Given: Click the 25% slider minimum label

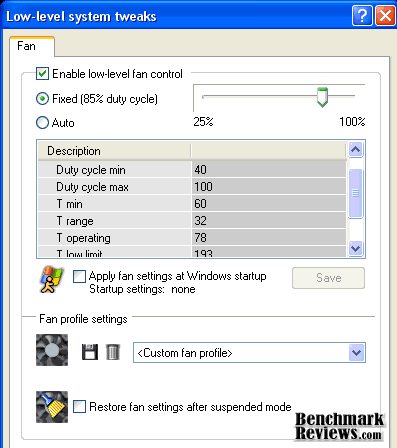Looking at the screenshot, I should pos(203,122).
